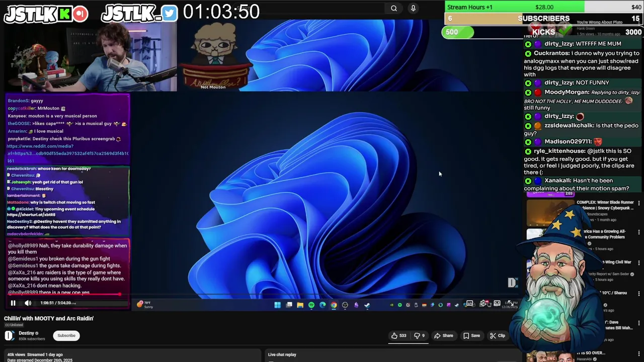Open options for Wing Civil War video

point(638,263)
